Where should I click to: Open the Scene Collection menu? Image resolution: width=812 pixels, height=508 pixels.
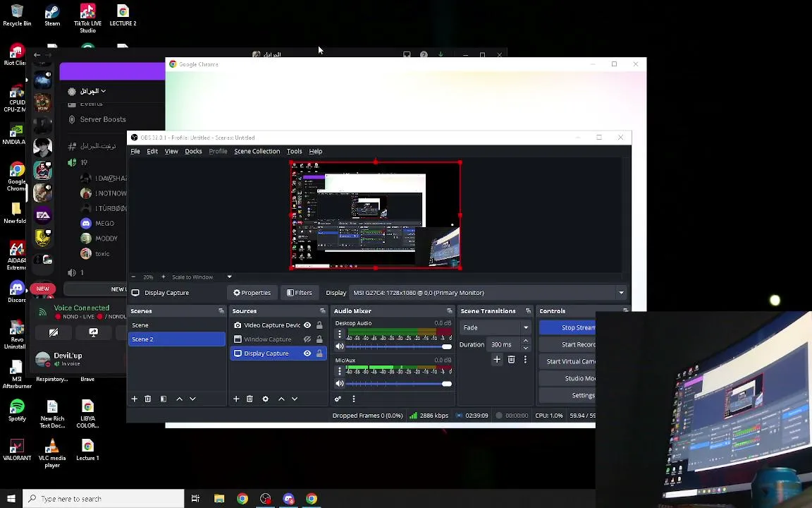tap(257, 152)
